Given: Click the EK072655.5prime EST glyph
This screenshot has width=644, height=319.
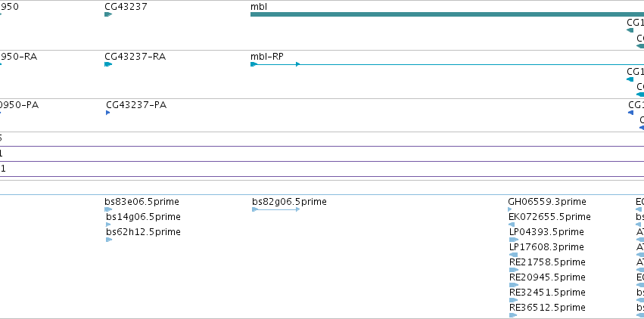Looking at the screenshot, I should point(512,225).
